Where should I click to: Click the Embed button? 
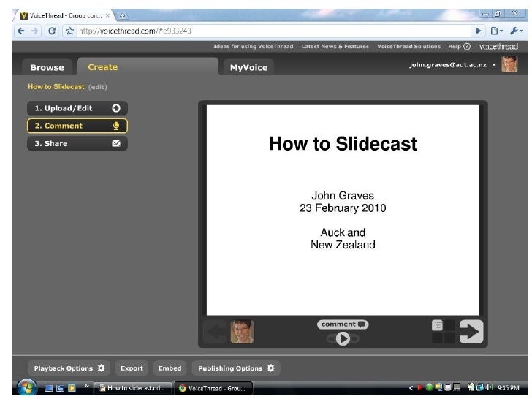pos(169,368)
